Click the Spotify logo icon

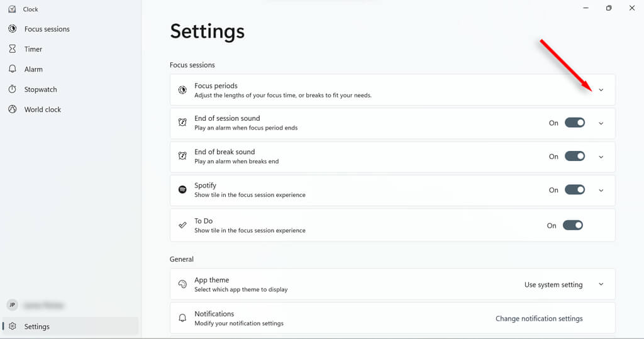pos(182,189)
